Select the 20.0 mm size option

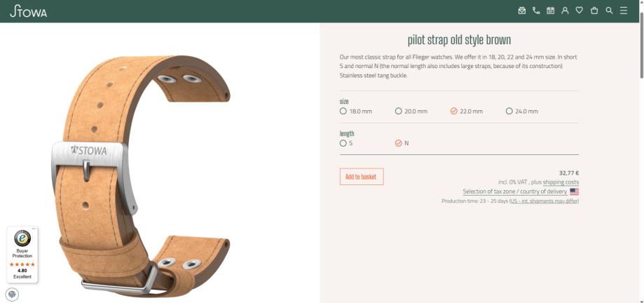point(411,111)
